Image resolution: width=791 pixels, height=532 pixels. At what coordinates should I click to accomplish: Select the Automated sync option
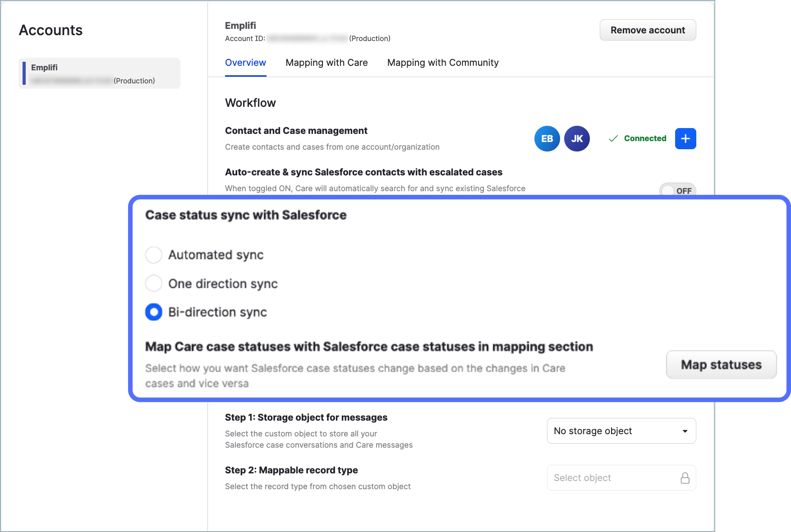click(x=153, y=255)
